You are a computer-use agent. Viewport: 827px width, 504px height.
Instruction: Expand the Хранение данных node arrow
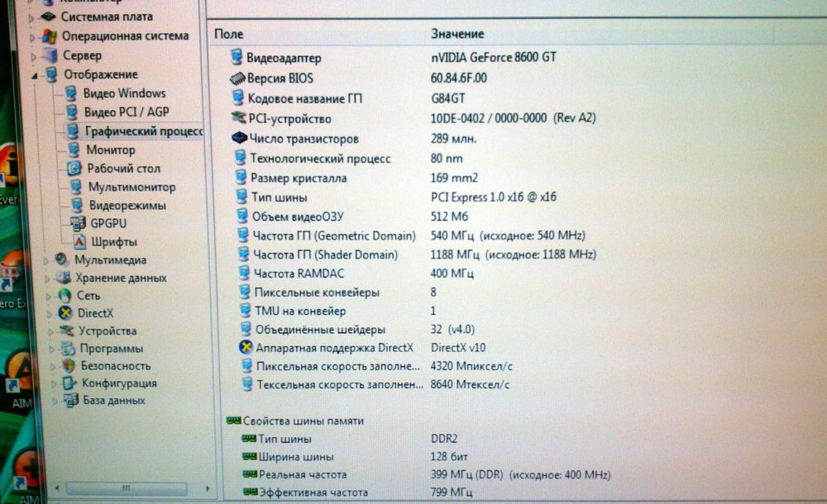(47, 279)
